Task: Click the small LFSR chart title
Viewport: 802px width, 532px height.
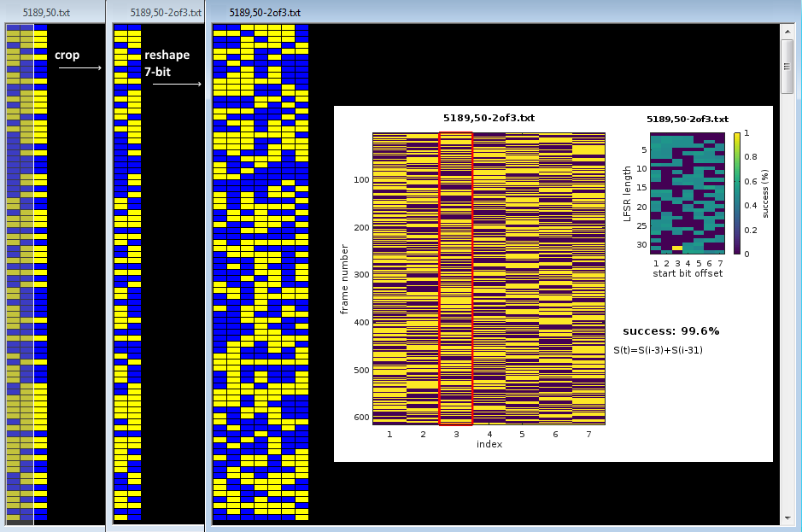Action: click(x=688, y=119)
